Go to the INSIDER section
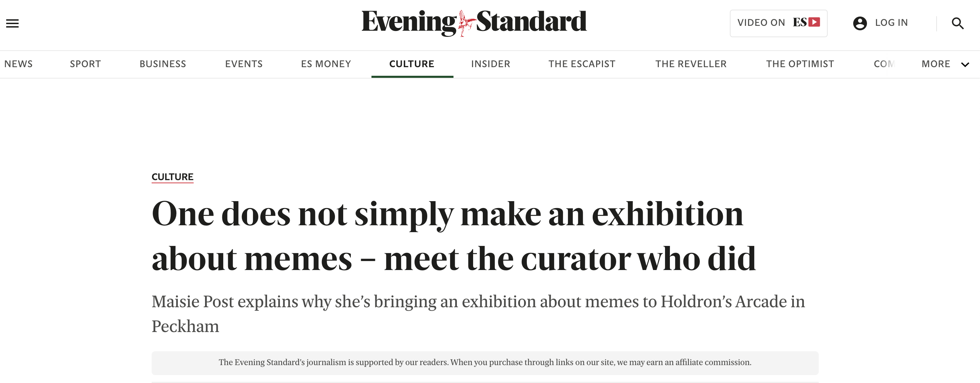Viewport: 980px width, 383px height. point(490,64)
